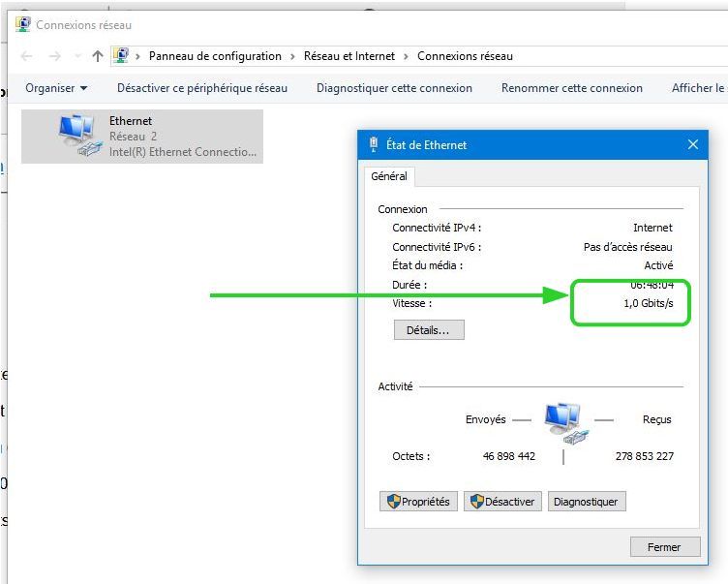This screenshot has width=728, height=584.
Task: Open the Détails... button
Action: [429, 330]
